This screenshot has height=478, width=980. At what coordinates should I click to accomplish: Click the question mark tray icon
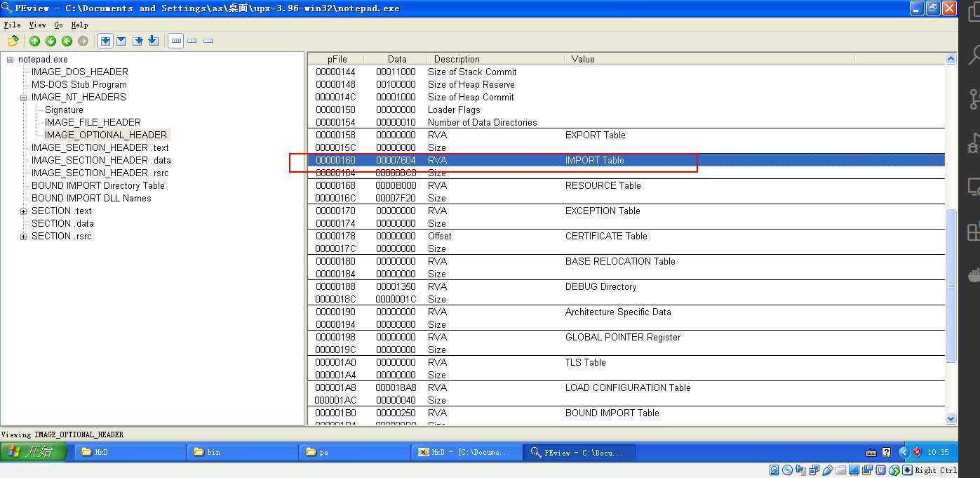tap(887, 453)
